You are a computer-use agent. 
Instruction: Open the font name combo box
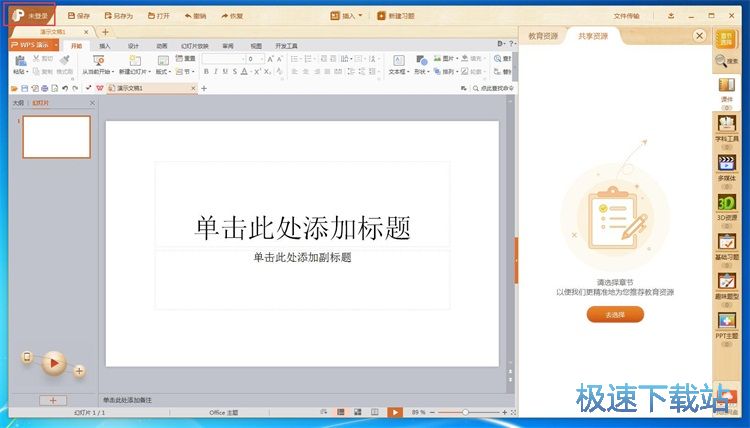224,59
